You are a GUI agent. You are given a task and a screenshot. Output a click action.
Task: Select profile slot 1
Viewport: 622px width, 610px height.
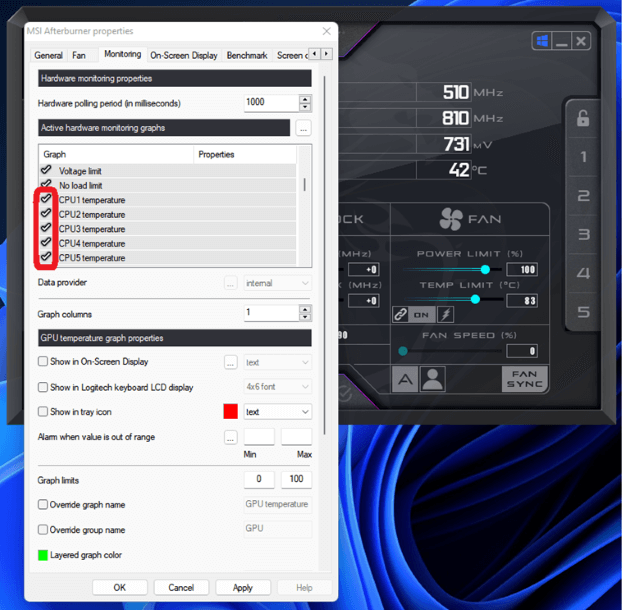pyautogui.click(x=583, y=157)
